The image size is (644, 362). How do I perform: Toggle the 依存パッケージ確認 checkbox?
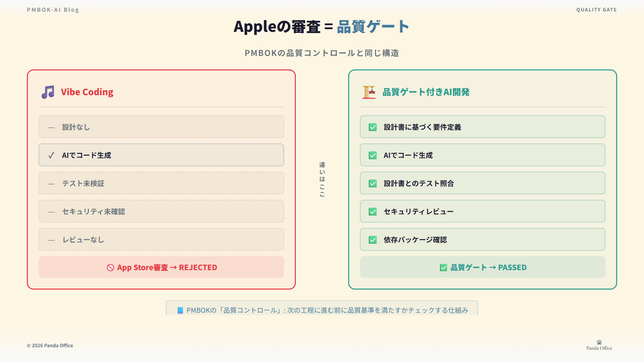point(373,240)
